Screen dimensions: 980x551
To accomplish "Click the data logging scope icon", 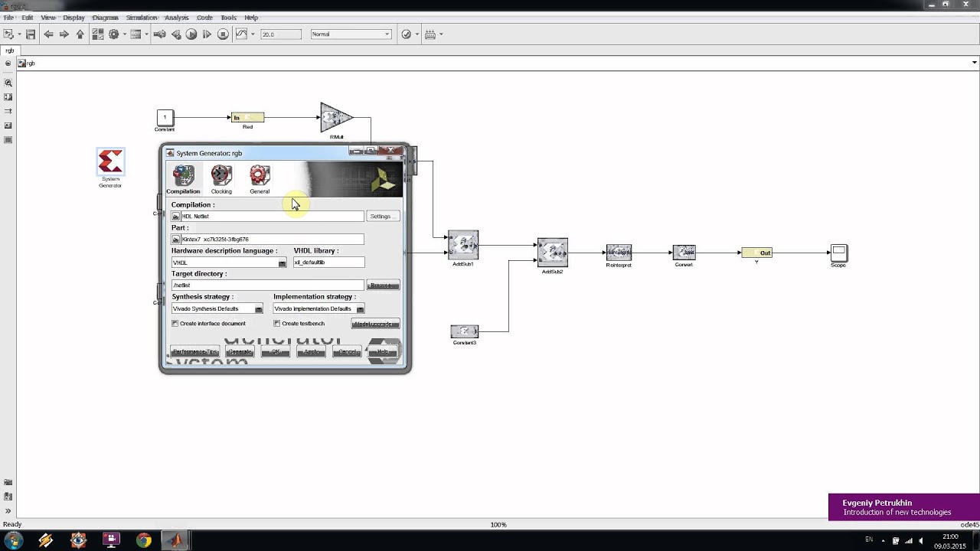I will click(241, 34).
